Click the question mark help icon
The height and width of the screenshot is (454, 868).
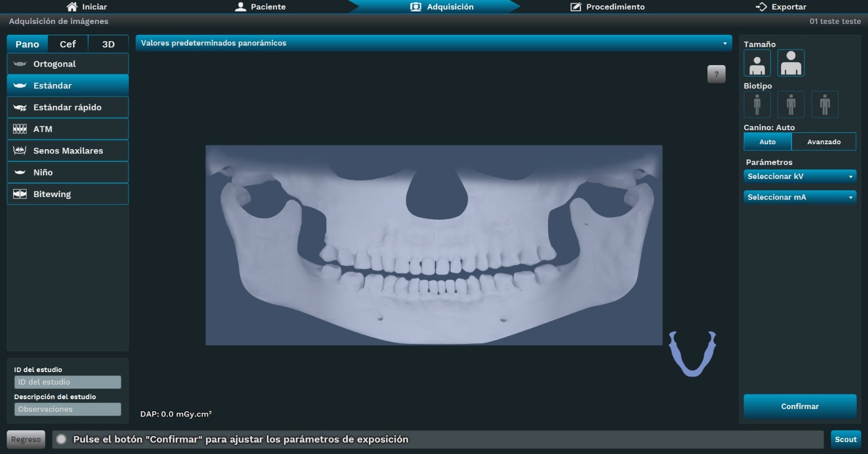pos(716,74)
